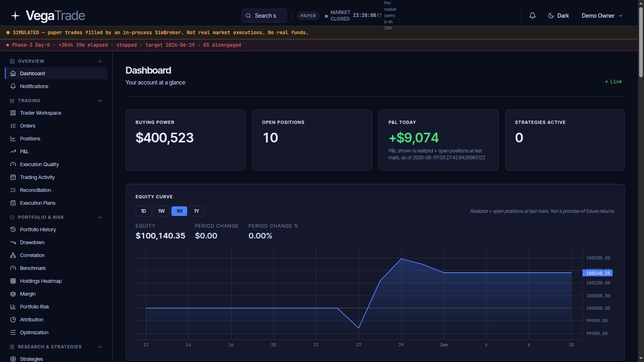Viewport: 644px width, 362px height.
Task: Open the Optimization page
Action: [56, 333]
